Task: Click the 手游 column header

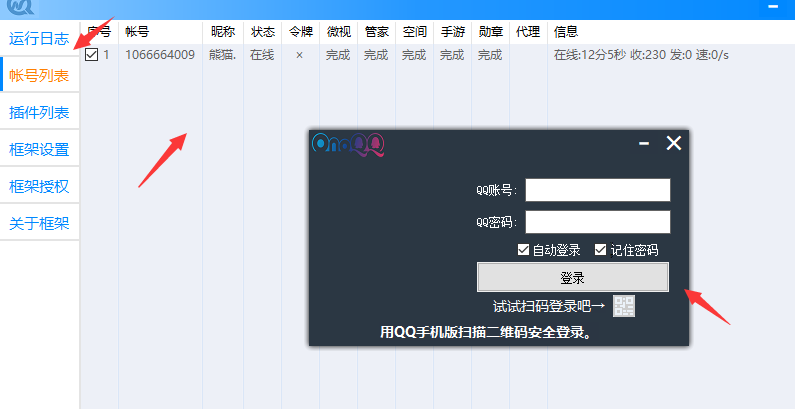Action: [453, 32]
